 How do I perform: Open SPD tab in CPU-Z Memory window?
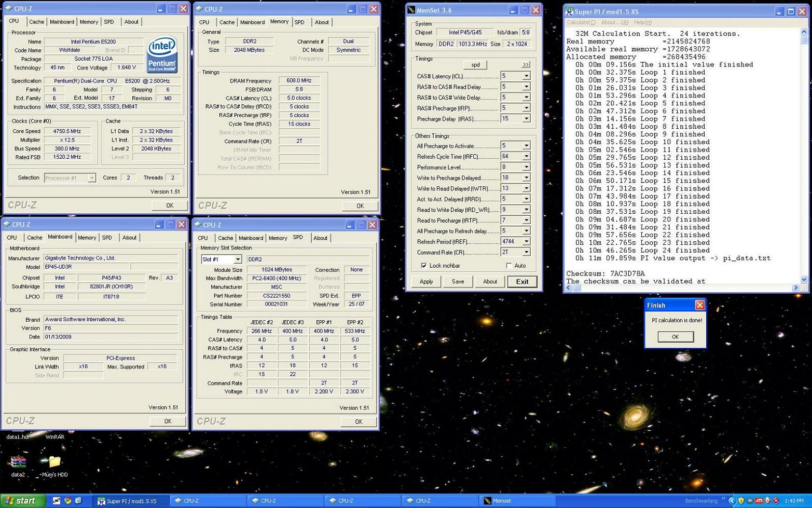pyautogui.click(x=299, y=22)
